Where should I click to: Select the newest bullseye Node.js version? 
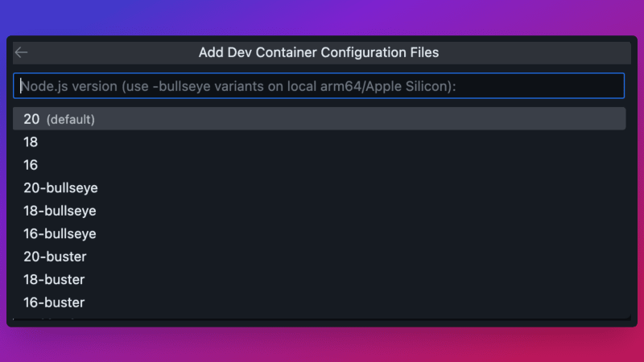60,187
